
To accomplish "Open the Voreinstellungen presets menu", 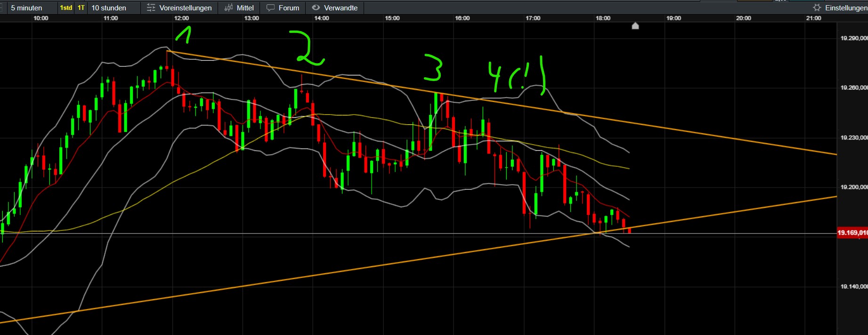I will 186,8.
